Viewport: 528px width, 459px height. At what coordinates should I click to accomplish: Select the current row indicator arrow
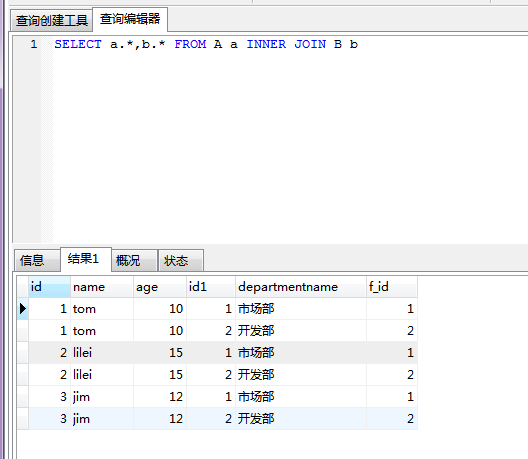tap(23, 308)
